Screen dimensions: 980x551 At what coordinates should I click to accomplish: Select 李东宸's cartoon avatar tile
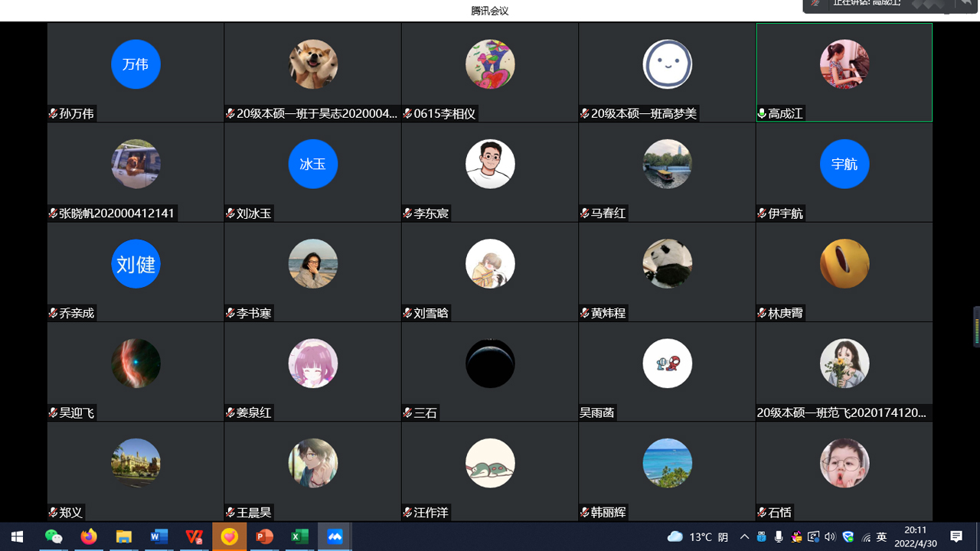490,164
